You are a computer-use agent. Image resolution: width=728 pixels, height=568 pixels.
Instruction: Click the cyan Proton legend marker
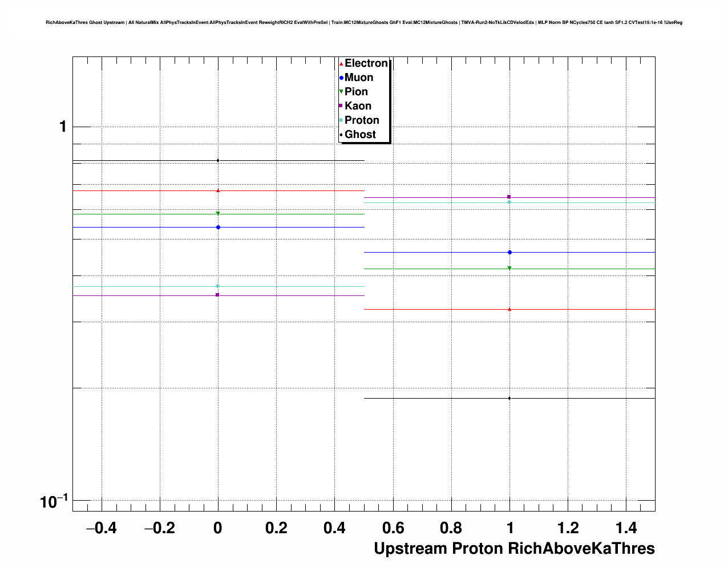341,120
